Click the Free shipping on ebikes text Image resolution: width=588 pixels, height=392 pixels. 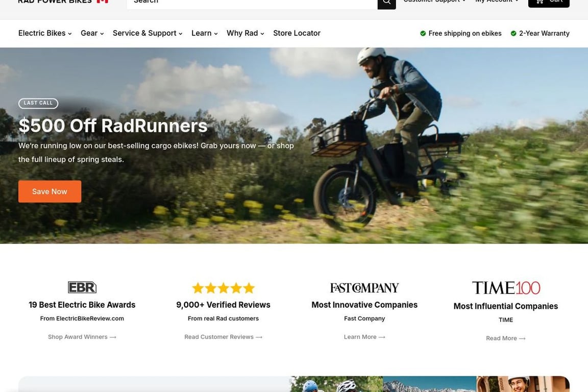click(x=464, y=33)
